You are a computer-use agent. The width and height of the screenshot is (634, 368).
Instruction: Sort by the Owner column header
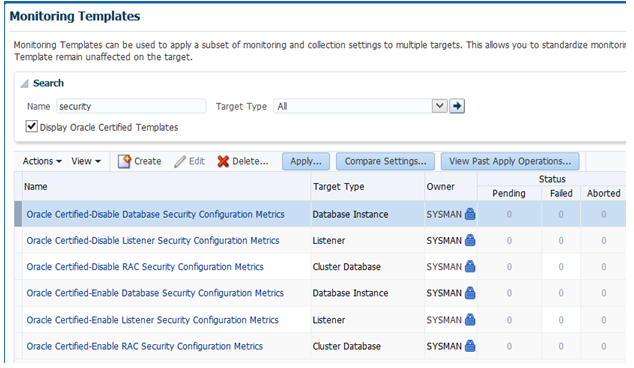click(x=440, y=187)
